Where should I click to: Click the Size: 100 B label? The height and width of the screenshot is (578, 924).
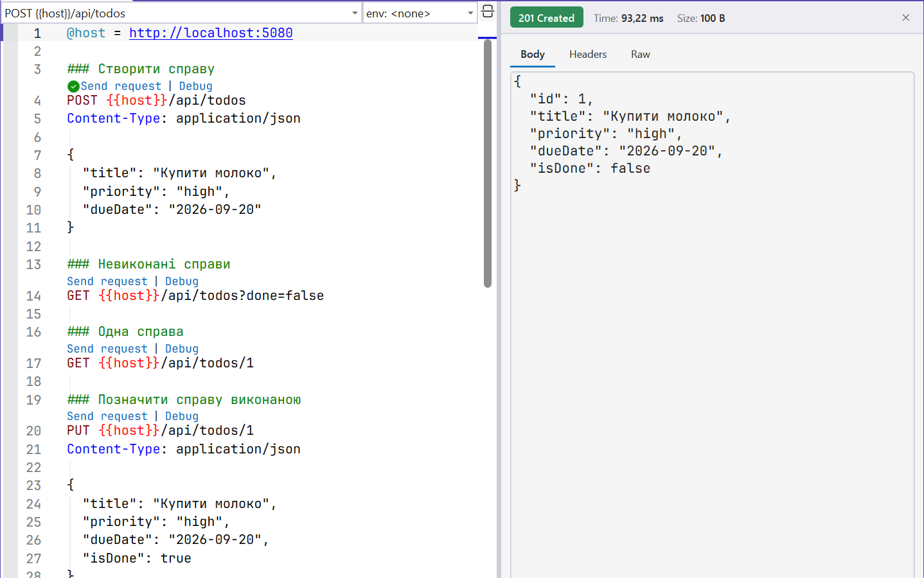click(701, 18)
